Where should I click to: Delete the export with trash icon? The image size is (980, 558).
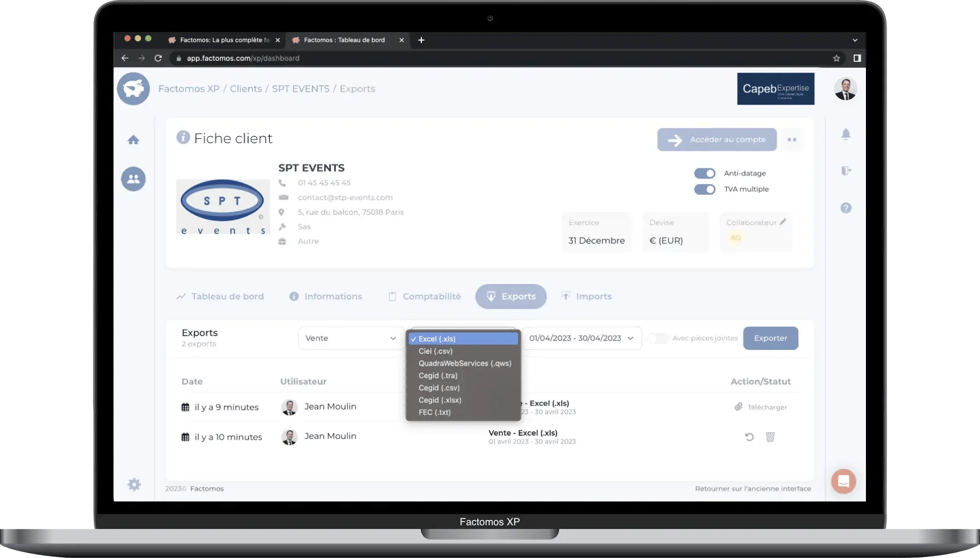pyautogui.click(x=770, y=437)
